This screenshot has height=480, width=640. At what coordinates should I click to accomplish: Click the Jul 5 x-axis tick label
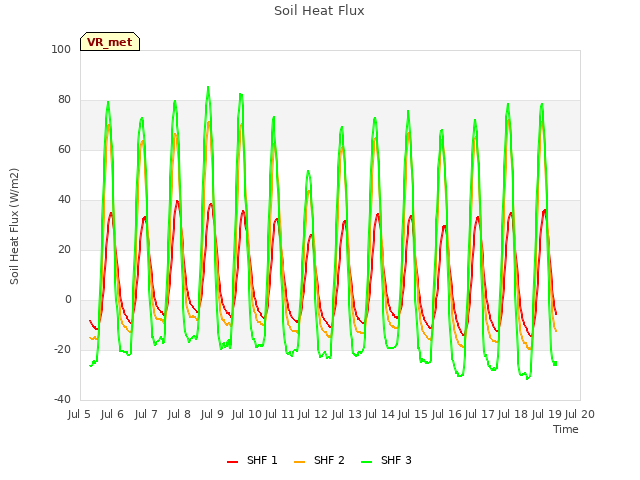(x=79, y=414)
